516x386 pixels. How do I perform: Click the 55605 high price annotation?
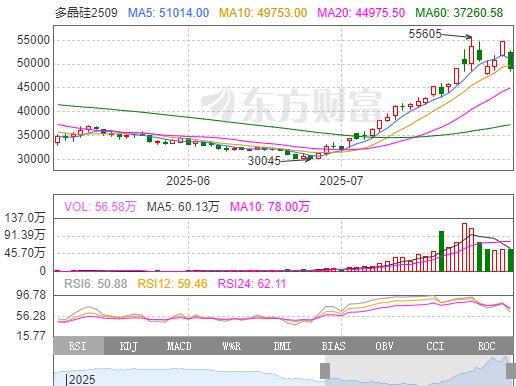click(x=425, y=34)
